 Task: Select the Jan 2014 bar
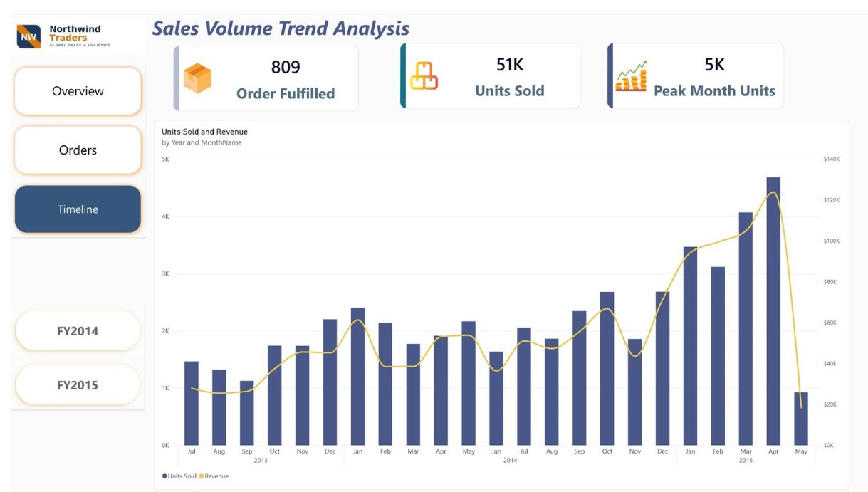(x=357, y=377)
